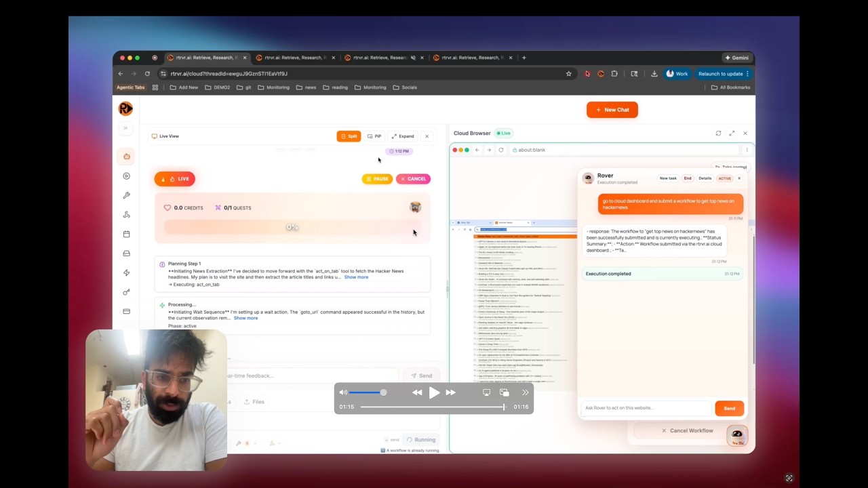End the Rover session
Viewport: 868px width, 488px height.
688,178
